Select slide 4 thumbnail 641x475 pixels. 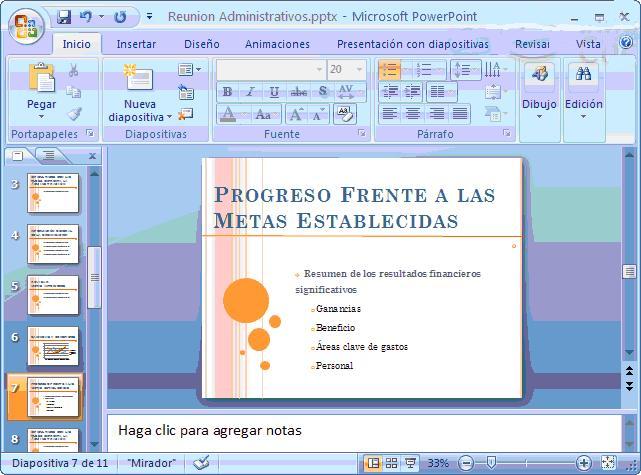click(x=53, y=244)
